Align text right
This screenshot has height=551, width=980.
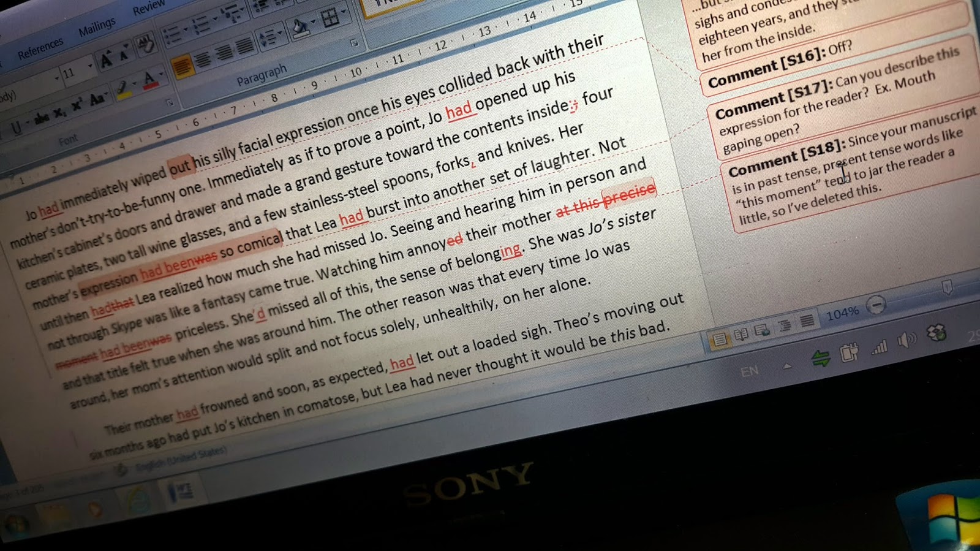pos(224,51)
